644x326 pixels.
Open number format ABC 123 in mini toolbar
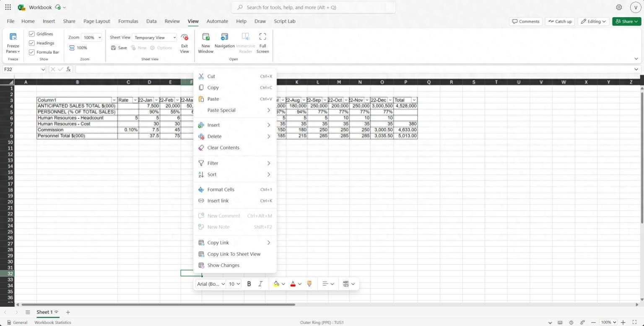pyautogui.click(x=346, y=284)
